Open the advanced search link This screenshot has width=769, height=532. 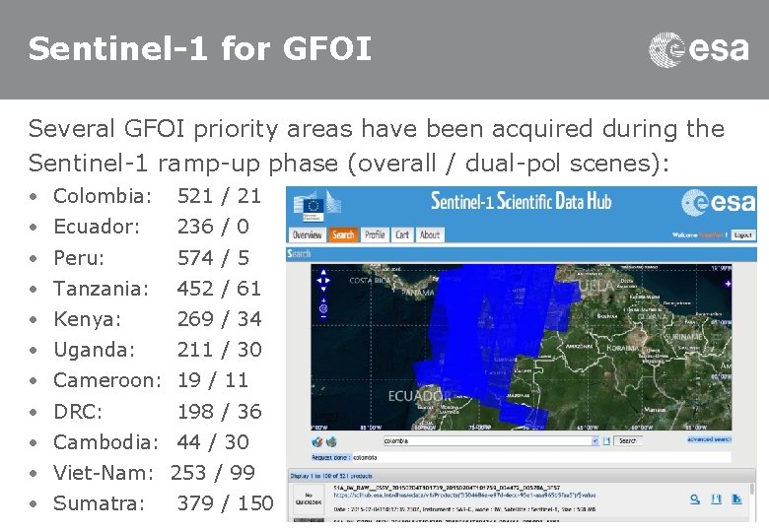709,439
